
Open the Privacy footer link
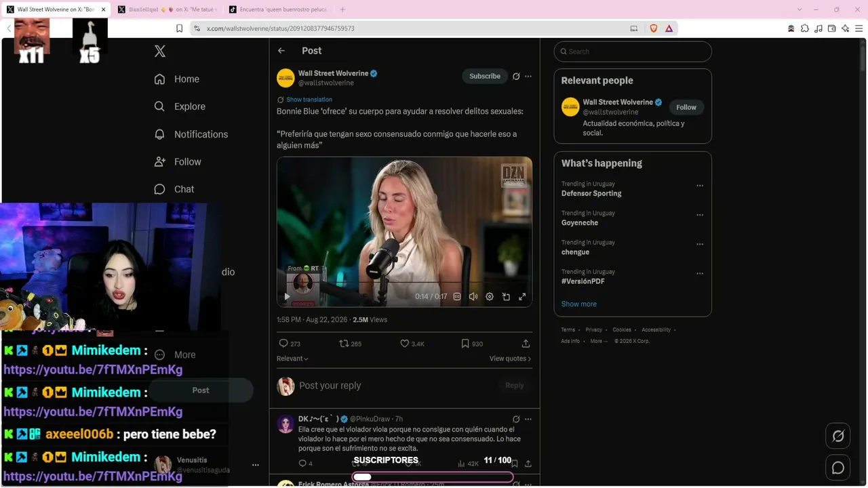pyautogui.click(x=593, y=330)
